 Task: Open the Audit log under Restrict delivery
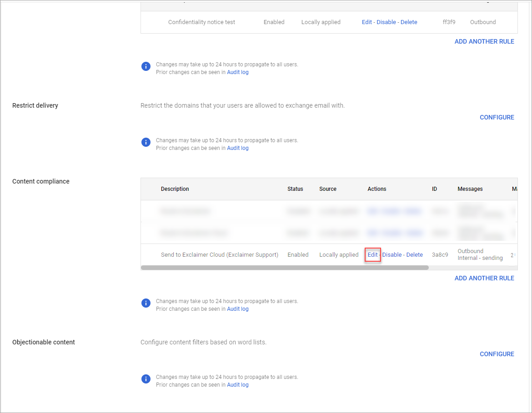(x=237, y=148)
